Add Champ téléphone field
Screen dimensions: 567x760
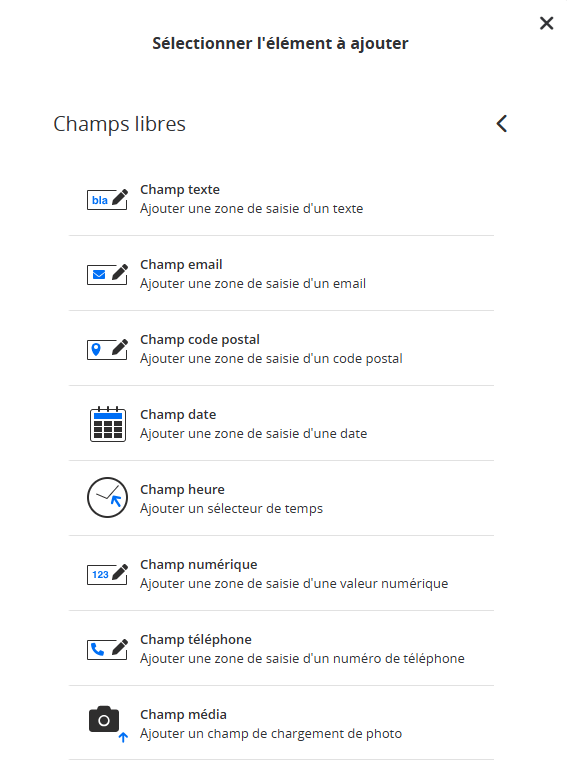tap(281, 649)
